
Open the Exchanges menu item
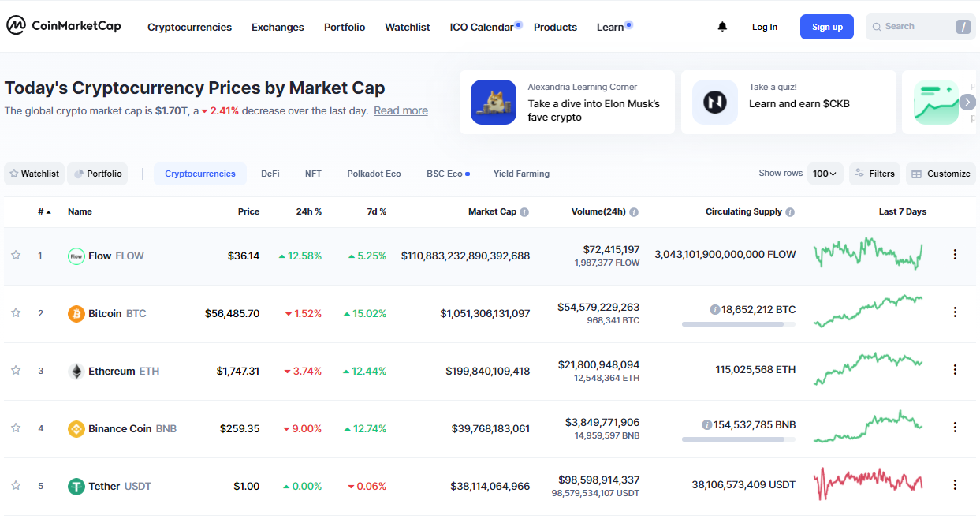tap(278, 27)
